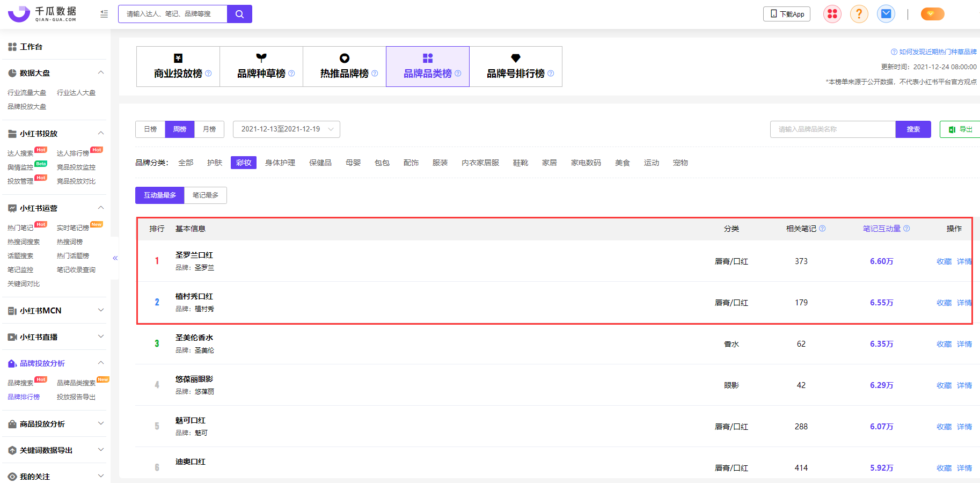The width and height of the screenshot is (980, 483).
Task: Sort by 笔记最多
Action: pyautogui.click(x=206, y=195)
